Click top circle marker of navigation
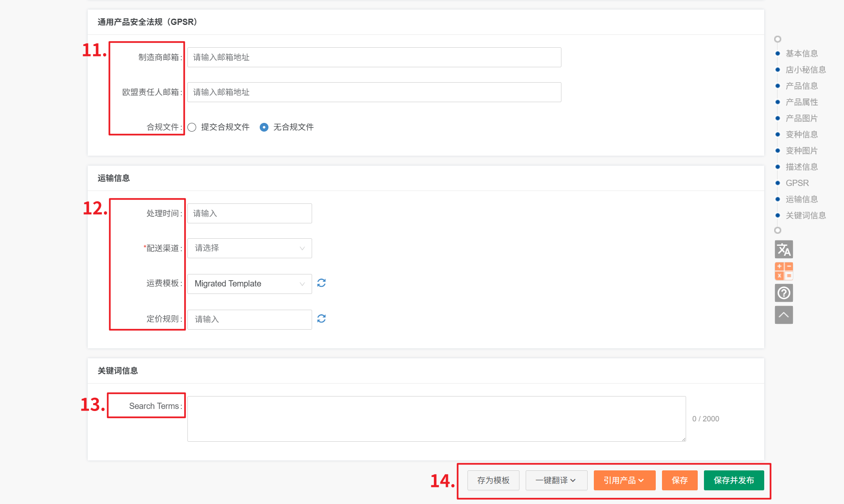 click(778, 39)
